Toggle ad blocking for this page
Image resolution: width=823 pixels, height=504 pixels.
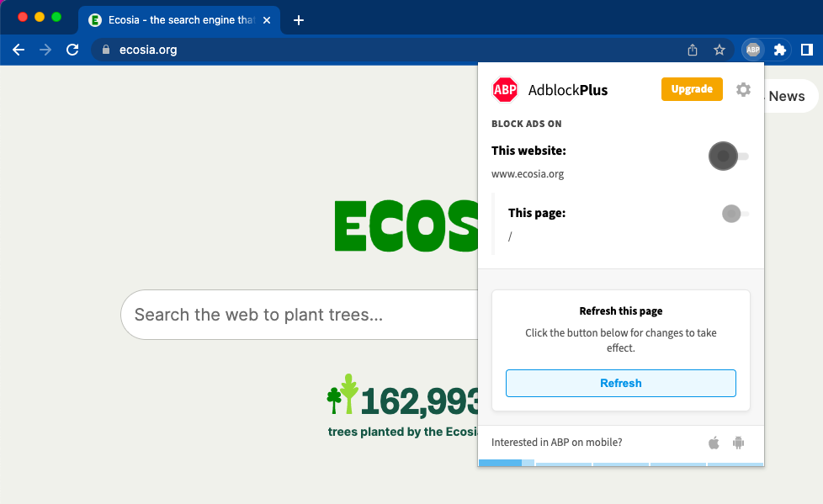(735, 214)
